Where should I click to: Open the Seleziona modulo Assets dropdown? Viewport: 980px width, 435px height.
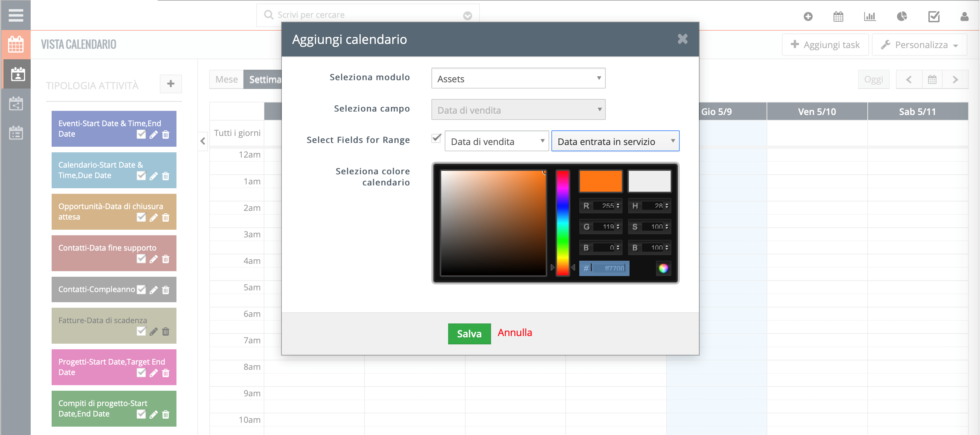click(x=518, y=79)
